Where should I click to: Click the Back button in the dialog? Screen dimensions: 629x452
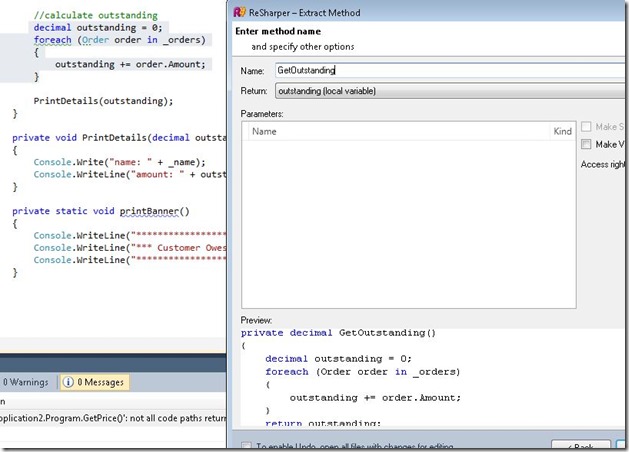[581, 446]
